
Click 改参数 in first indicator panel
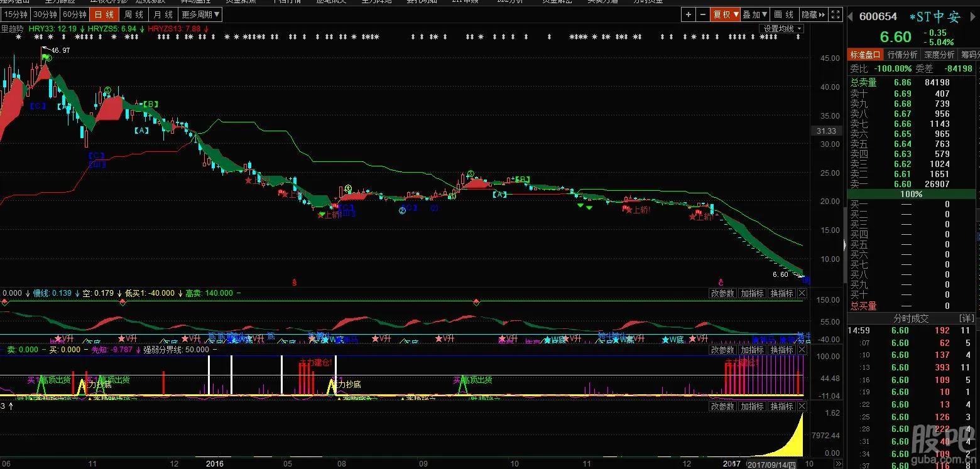[722, 293]
